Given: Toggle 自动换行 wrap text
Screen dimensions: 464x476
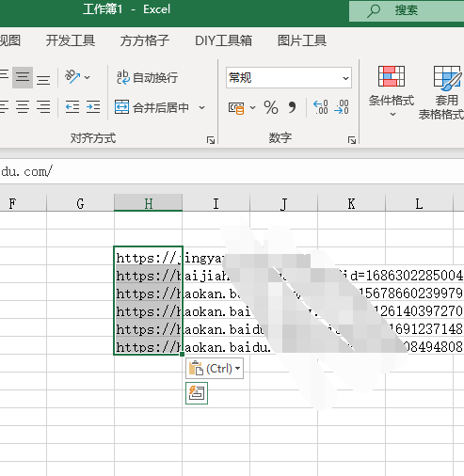Looking at the screenshot, I should click(x=147, y=77).
